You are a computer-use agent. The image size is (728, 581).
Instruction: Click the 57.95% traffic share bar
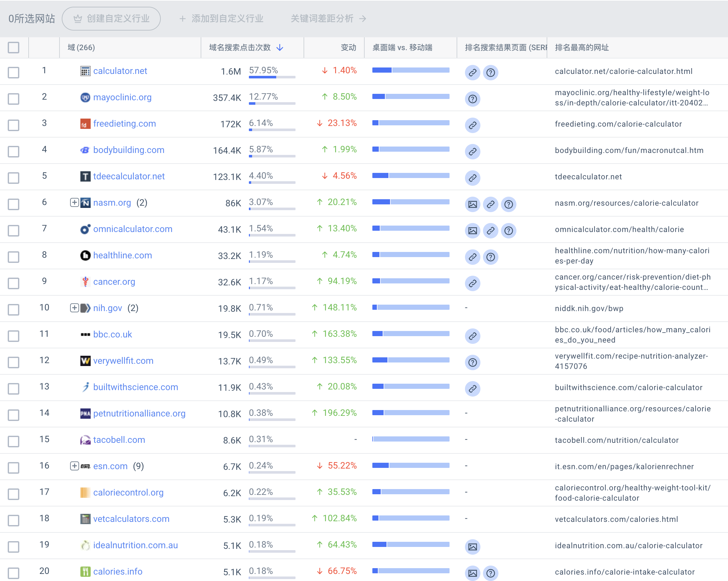pyautogui.click(x=272, y=77)
